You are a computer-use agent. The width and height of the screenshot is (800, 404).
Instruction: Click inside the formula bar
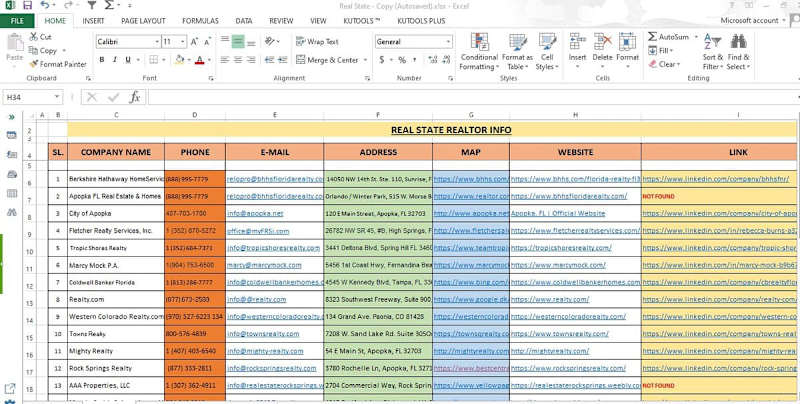click(x=472, y=97)
